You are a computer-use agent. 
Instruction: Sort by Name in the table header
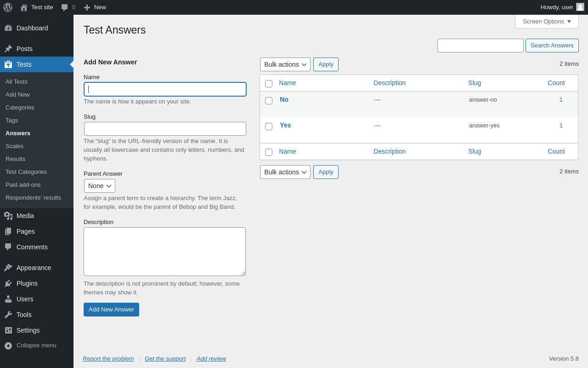(288, 83)
